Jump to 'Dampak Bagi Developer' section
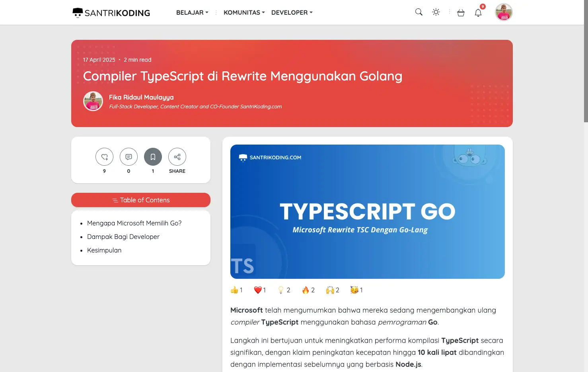The height and width of the screenshot is (372, 588). [123, 237]
